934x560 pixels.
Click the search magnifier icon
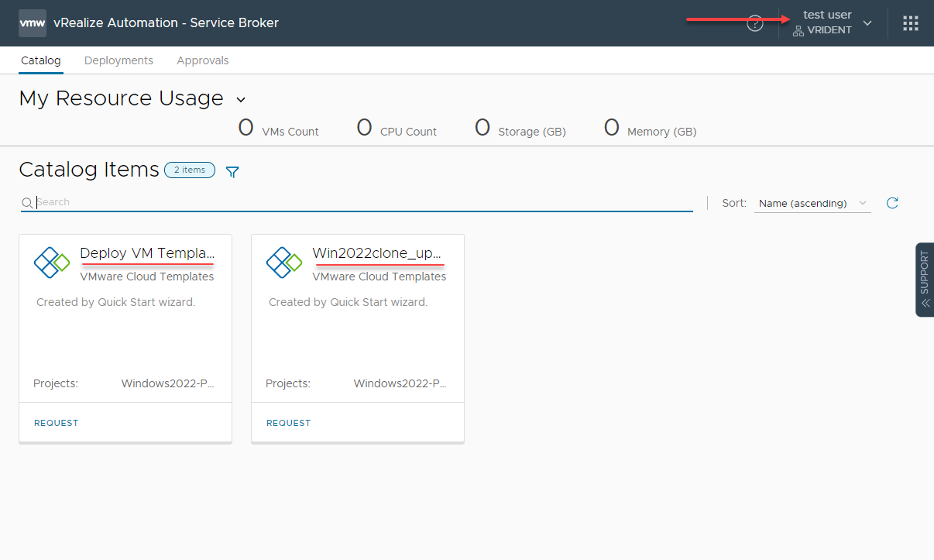click(x=27, y=203)
